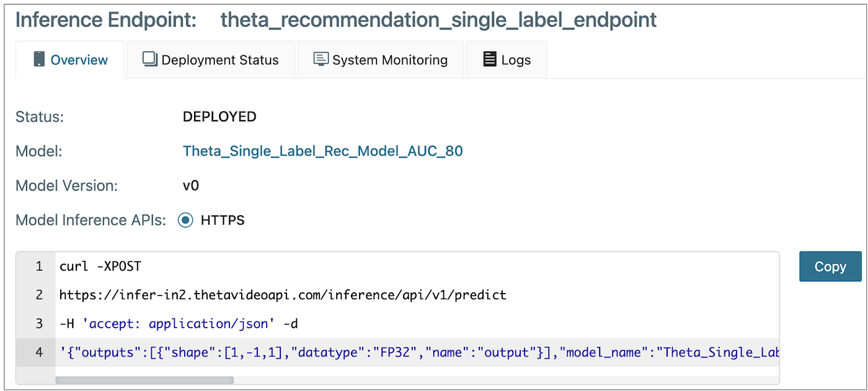The image size is (868, 391).
Task: Click the endpoint name theta_recommendation_single_label_endpoint
Action: 439,20
